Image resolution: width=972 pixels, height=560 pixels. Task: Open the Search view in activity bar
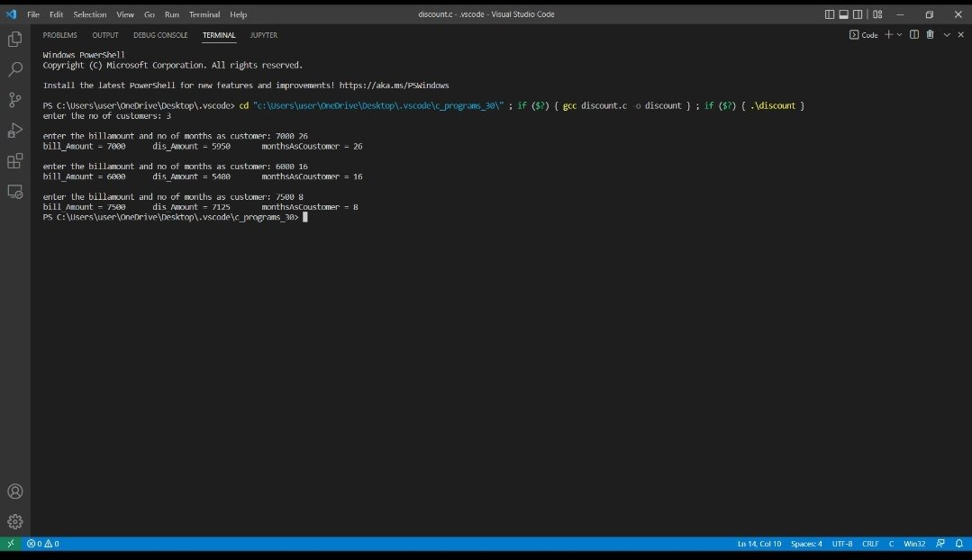[15, 68]
